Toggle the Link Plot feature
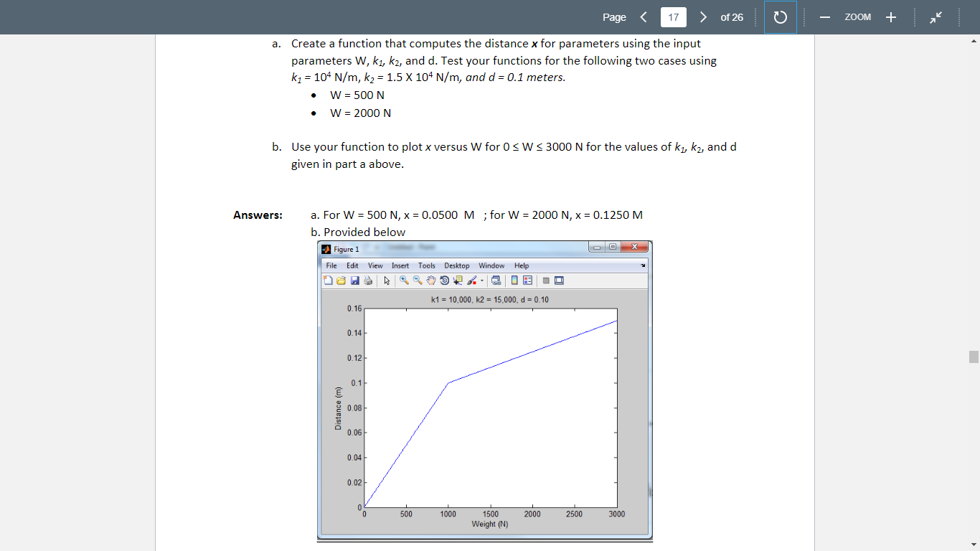Image resolution: width=980 pixels, height=551 pixels. point(497,280)
